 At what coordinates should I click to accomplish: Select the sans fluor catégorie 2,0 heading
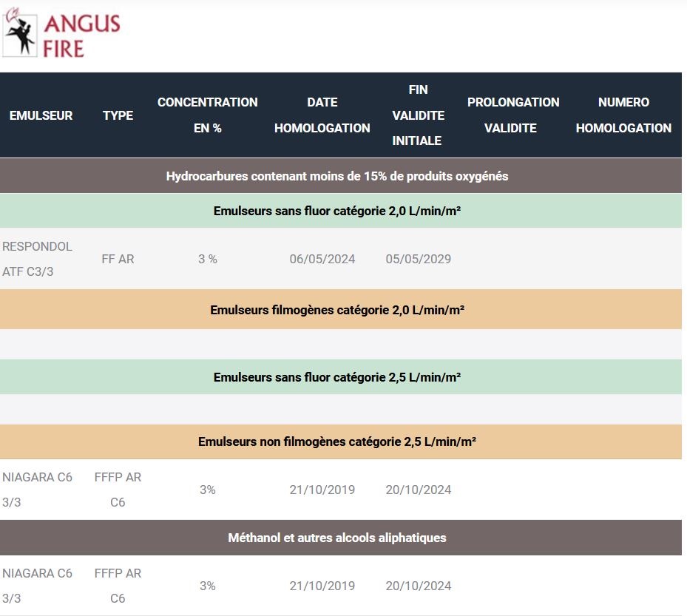point(336,211)
